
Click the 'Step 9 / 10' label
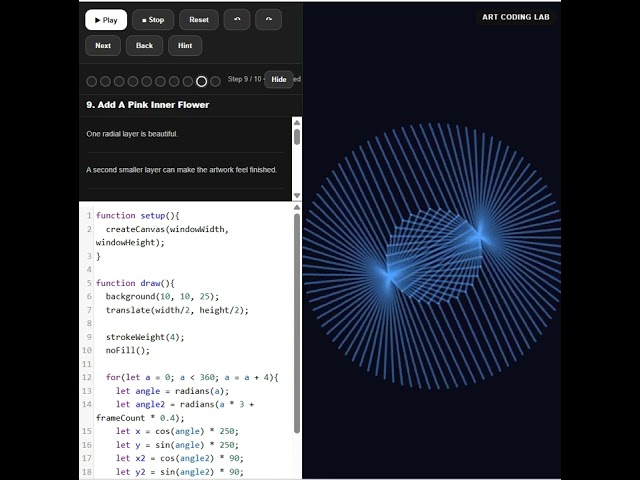(244, 79)
